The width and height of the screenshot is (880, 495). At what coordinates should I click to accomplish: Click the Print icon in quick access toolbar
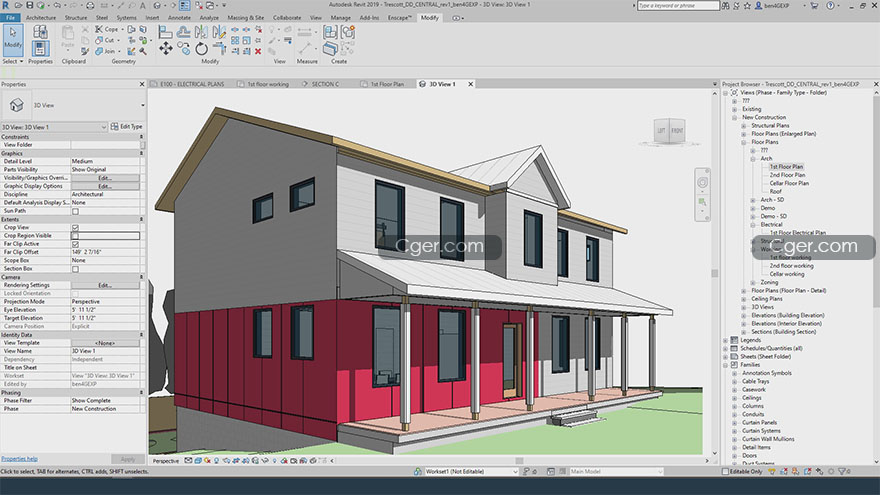point(90,6)
